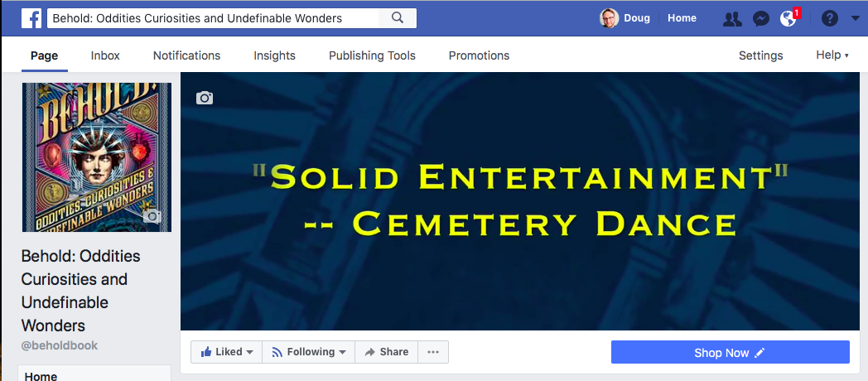Click the @beholdbook username
Screen dimensions: 868x381
click(x=60, y=345)
